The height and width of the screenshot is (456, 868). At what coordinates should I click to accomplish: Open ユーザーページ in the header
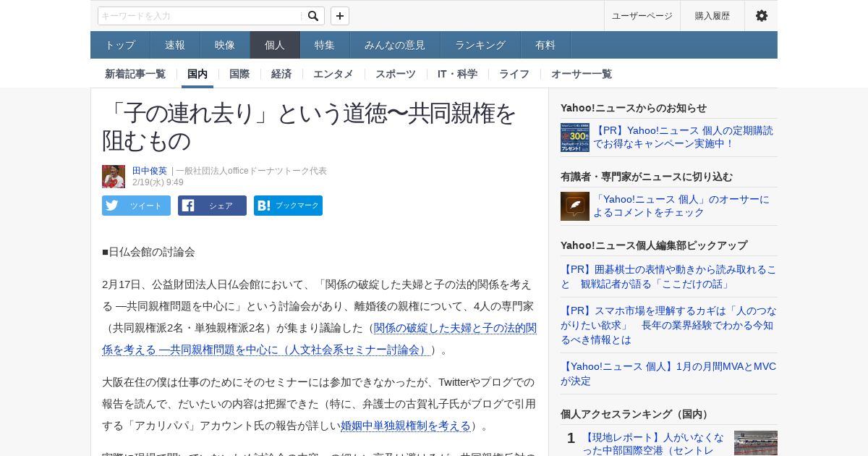click(x=642, y=16)
